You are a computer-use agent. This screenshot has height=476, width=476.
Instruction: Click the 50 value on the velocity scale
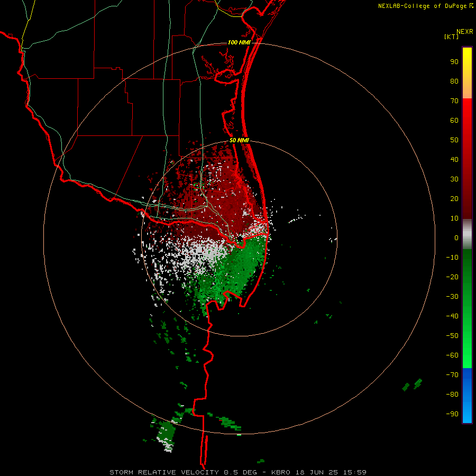[454, 140]
